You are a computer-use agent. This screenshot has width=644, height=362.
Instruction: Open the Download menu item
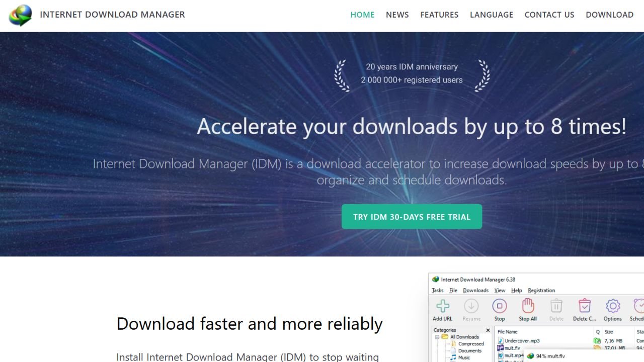(x=609, y=15)
